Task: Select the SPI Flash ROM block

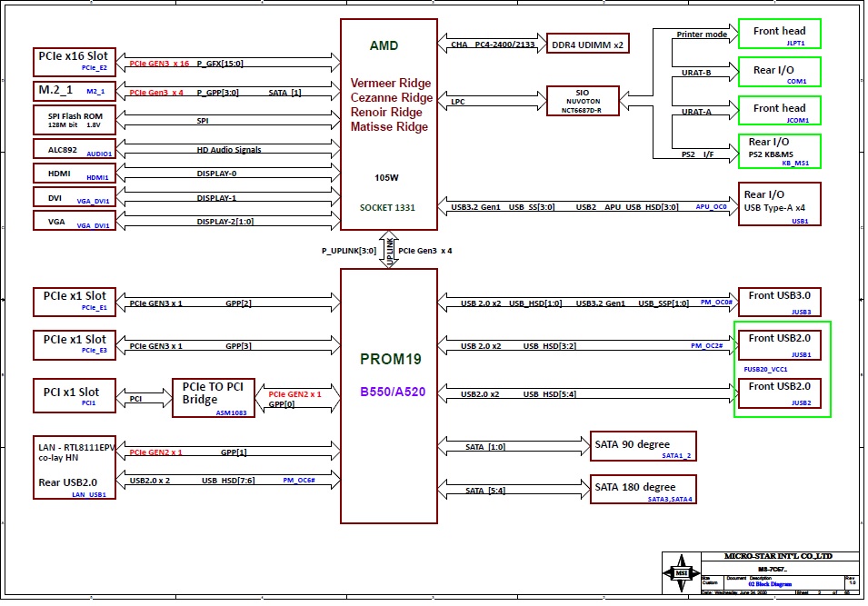Action: [75, 120]
